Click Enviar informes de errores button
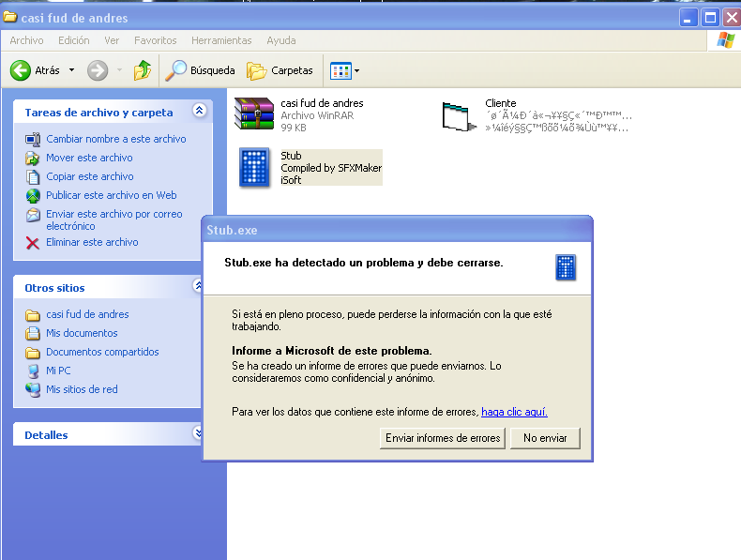 [x=443, y=438]
